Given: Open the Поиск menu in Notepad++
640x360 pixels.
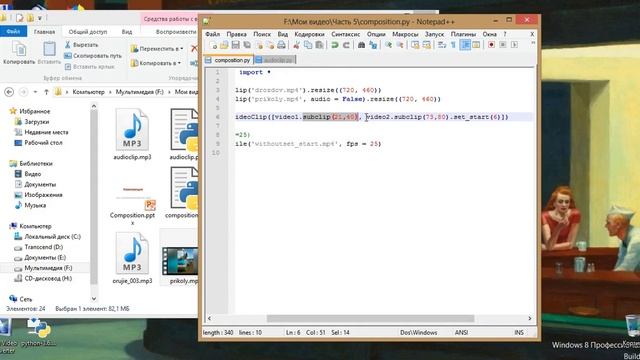Looking at the screenshot, I should click(x=262, y=34).
